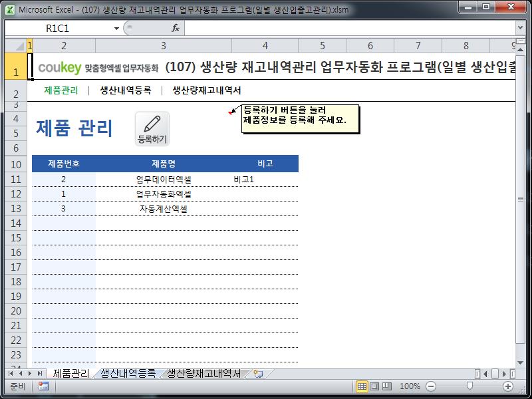Click the 비고 table header
Image resolution: width=532 pixels, height=399 pixels.
(265, 164)
